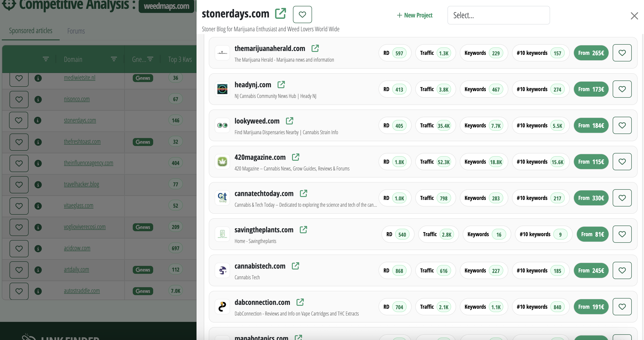Screen dimensions: 644x340
Task: Click the From 115€ price button
Action: tap(591, 162)
